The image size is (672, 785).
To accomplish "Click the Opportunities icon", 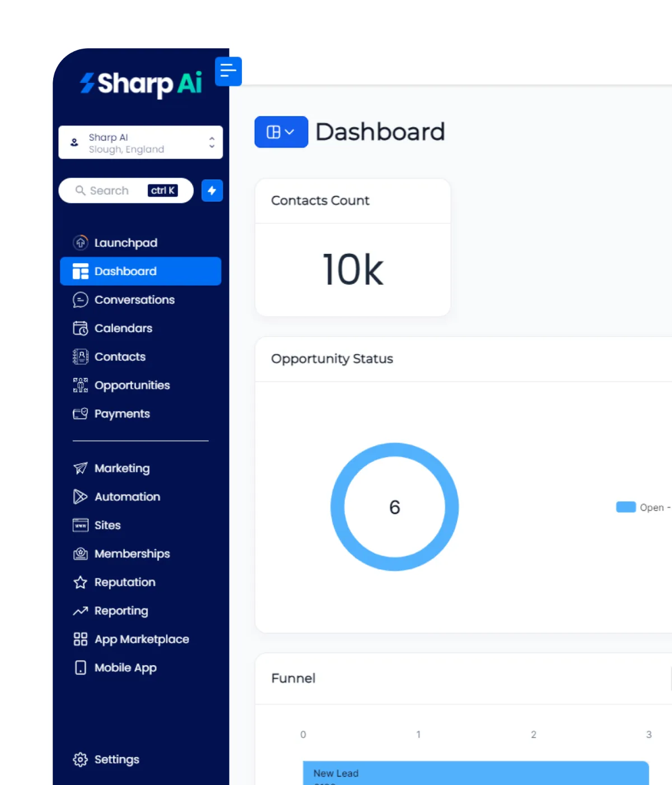I will (x=81, y=385).
